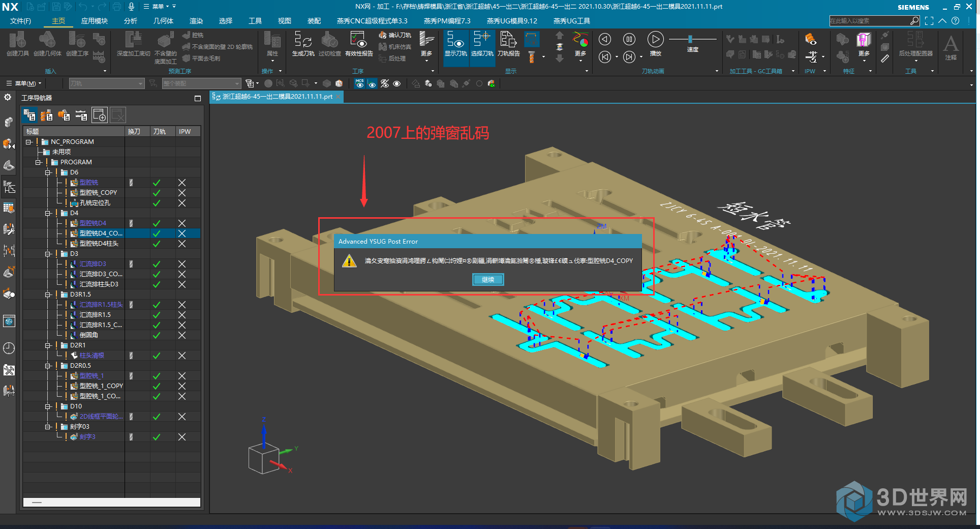
Task: Select the Machining Method View navigator icon
Action: [x=81, y=115]
